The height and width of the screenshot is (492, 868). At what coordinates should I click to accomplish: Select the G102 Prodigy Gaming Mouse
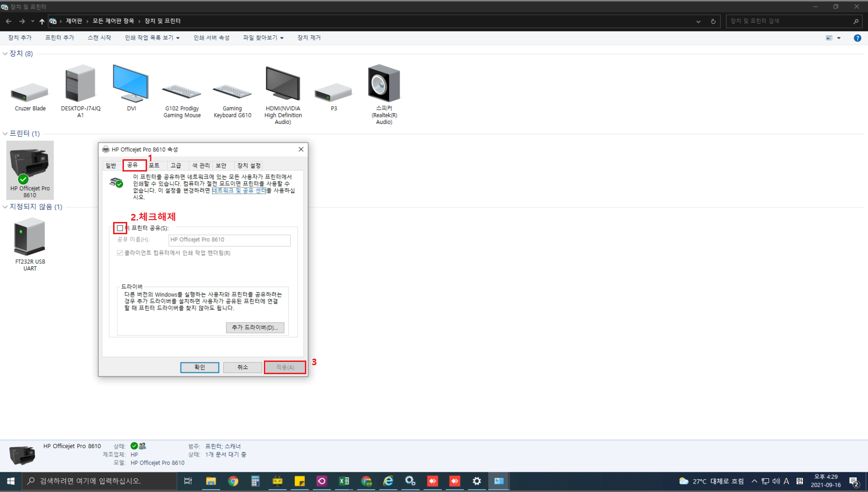[x=181, y=91]
